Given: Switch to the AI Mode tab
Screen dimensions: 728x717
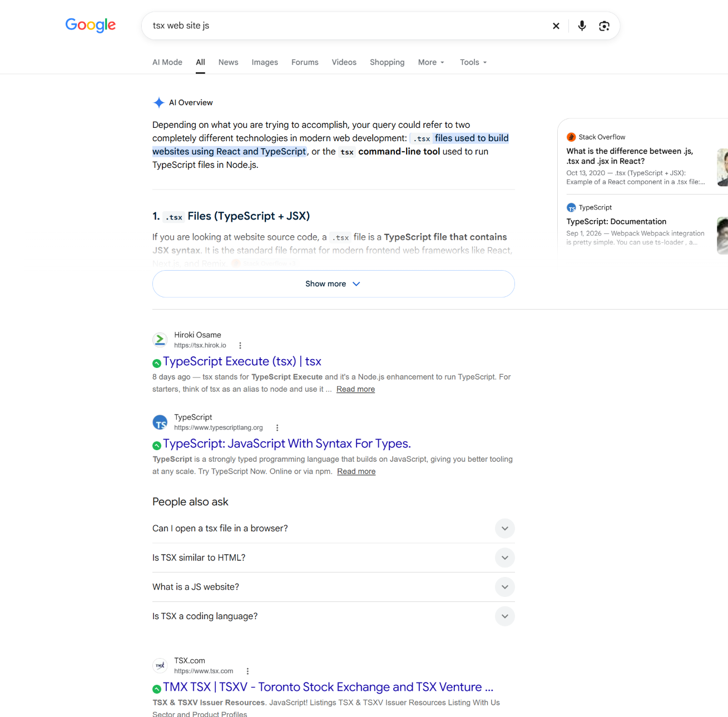Looking at the screenshot, I should click(167, 62).
